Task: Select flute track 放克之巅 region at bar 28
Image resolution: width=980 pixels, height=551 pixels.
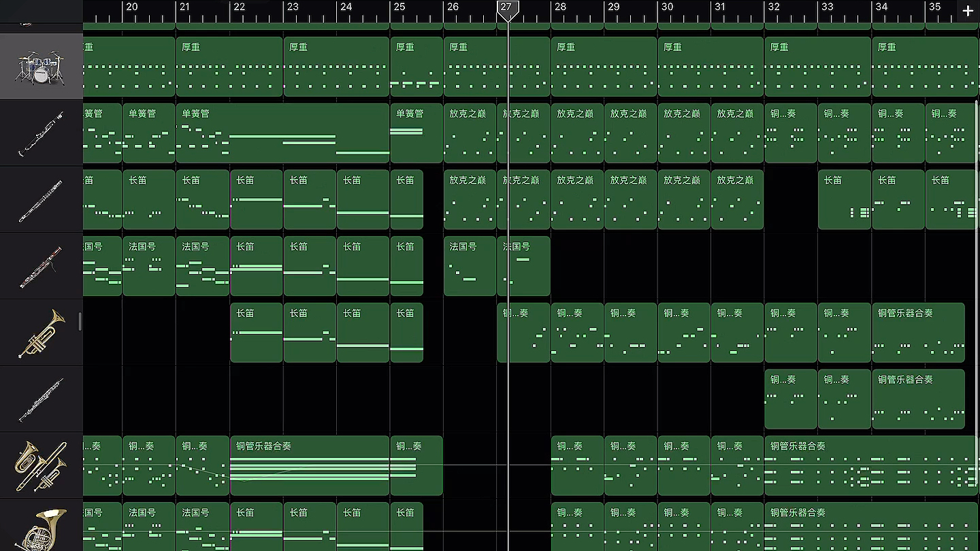Action: pyautogui.click(x=577, y=199)
